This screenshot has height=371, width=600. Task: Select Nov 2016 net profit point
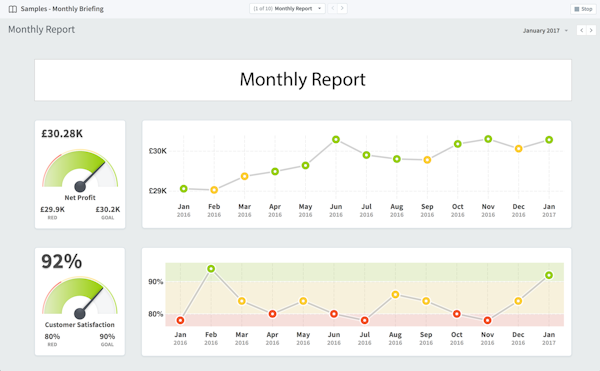pos(488,139)
